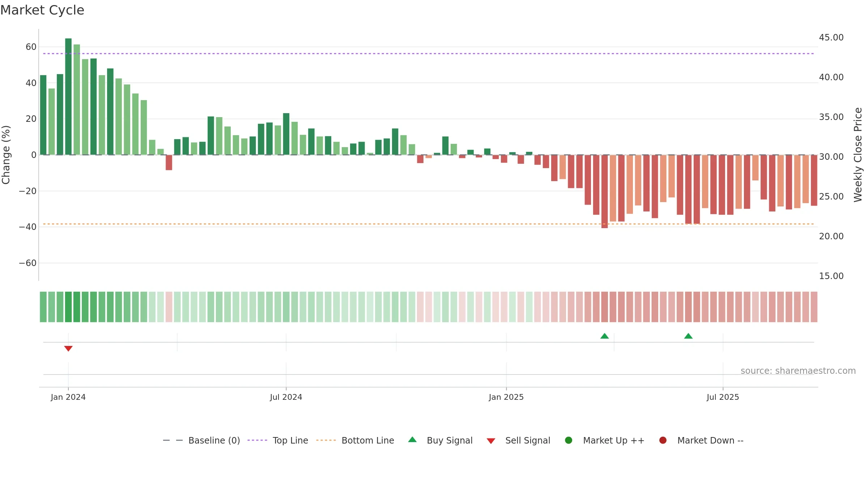This screenshot has height=488, width=868.
Task: Click the Jan 2025 x-axis label
Action: click(506, 397)
